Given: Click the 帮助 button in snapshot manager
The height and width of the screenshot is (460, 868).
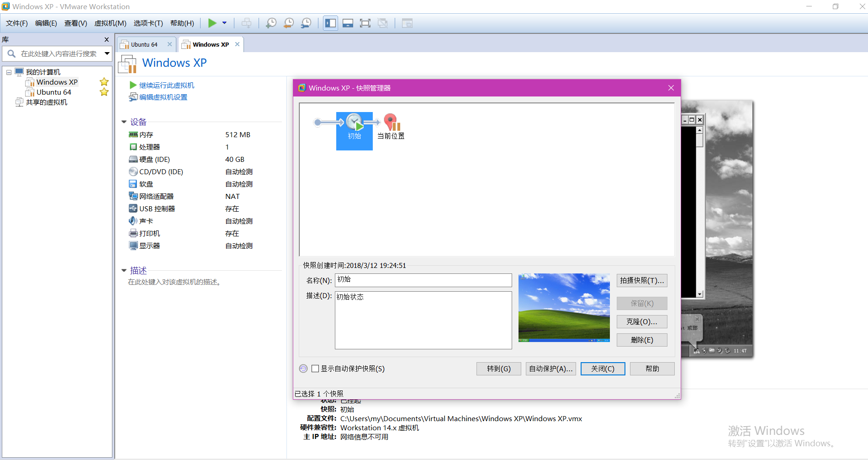Looking at the screenshot, I should click(x=652, y=369).
